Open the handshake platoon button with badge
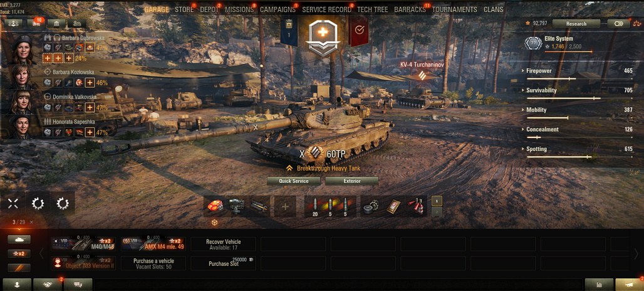Screen dimensions: 644x291 point(47,285)
